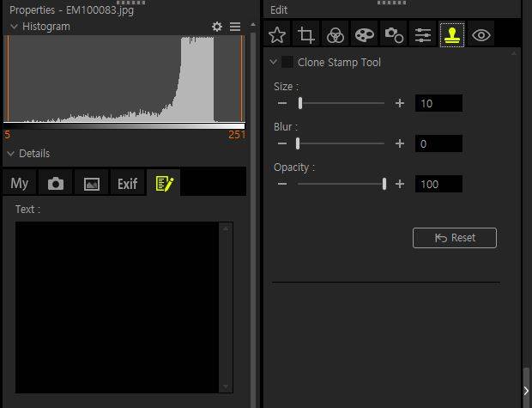The height and width of the screenshot is (408, 532).
Task: Open the camera settings tab
Action: point(394,35)
